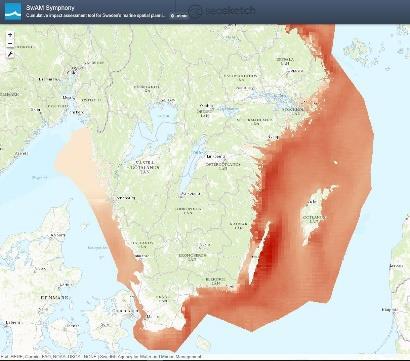Click the Gotland island on the map
Screen dimensions: 410x361
(x=315, y=217)
